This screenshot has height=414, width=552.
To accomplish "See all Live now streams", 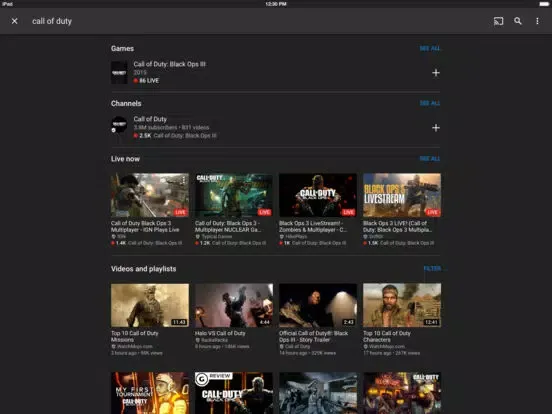I will tap(430, 159).
